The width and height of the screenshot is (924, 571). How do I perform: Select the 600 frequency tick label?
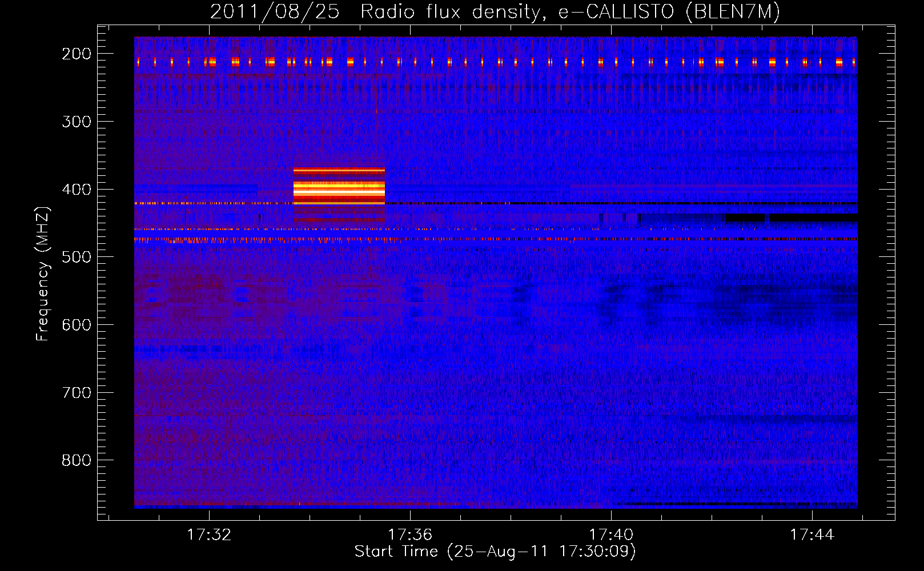click(77, 325)
